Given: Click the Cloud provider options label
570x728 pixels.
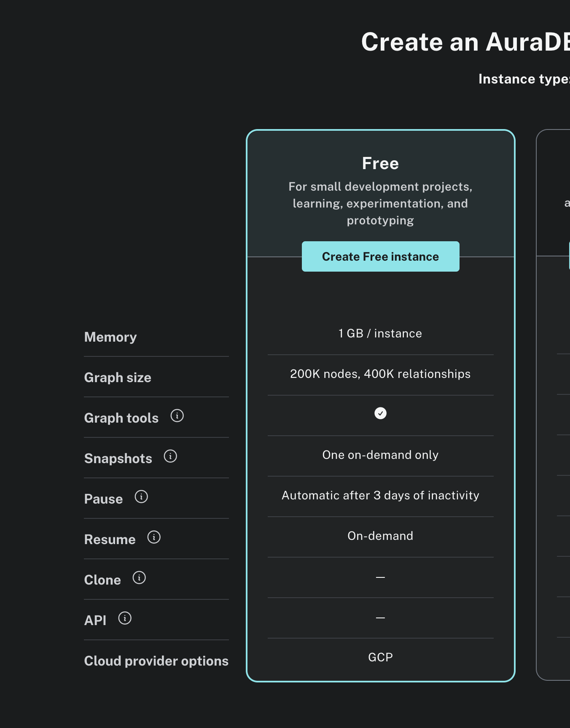Looking at the screenshot, I should tap(156, 661).
